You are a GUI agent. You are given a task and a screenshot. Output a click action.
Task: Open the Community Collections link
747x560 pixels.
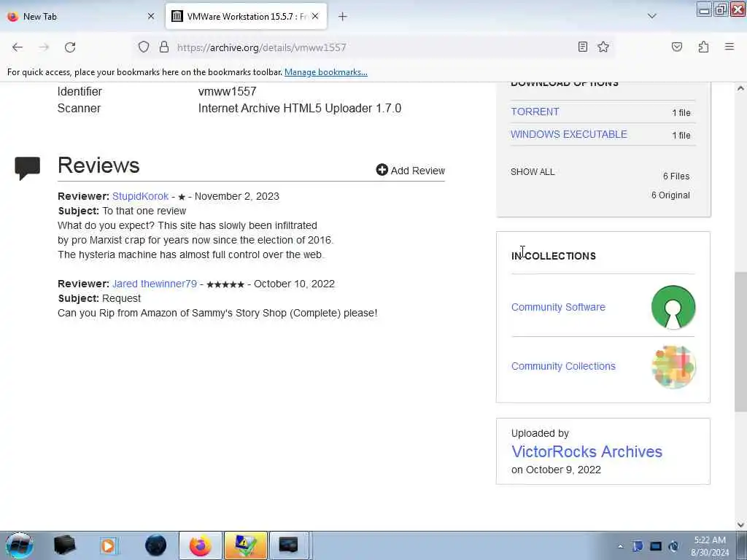[x=563, y=366]
